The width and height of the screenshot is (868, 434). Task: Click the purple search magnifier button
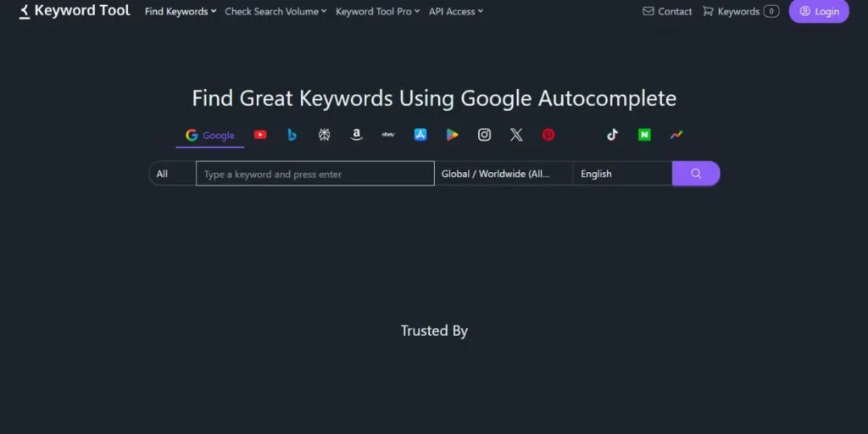tap(696, 173)
